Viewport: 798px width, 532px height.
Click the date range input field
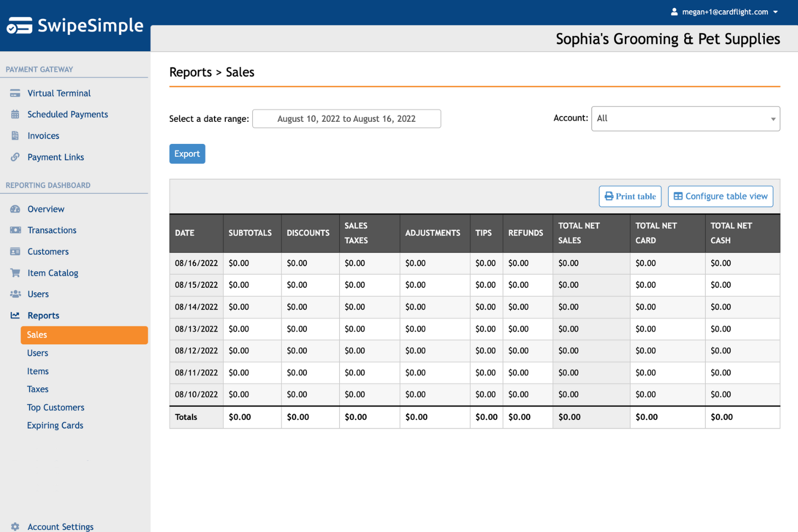click(x=347, y=119)
